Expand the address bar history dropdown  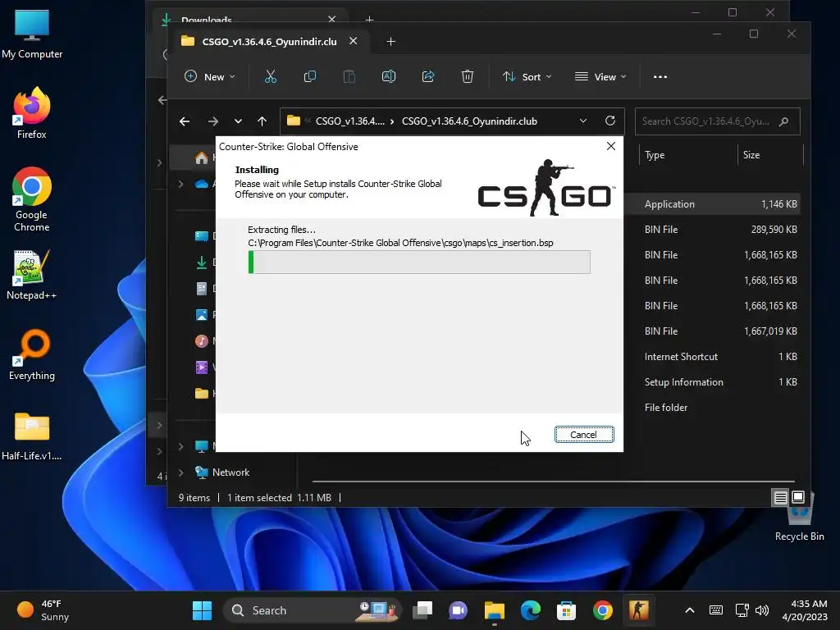(x=583, y=121)
